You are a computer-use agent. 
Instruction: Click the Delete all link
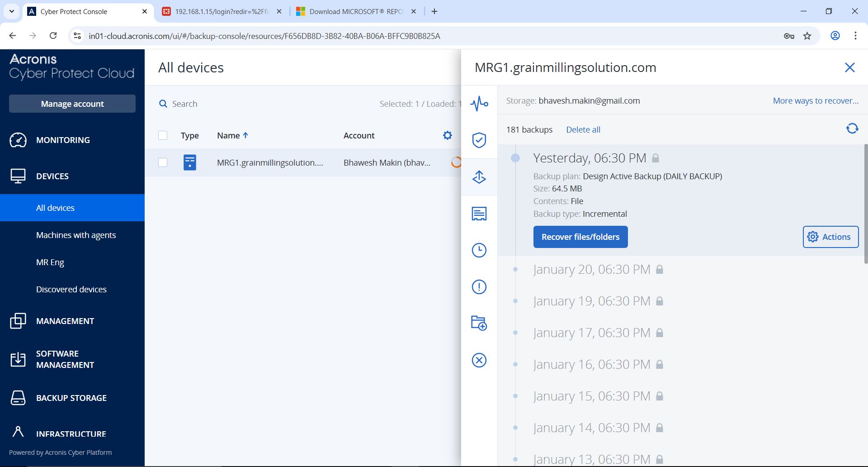click(x=583, y=129)
